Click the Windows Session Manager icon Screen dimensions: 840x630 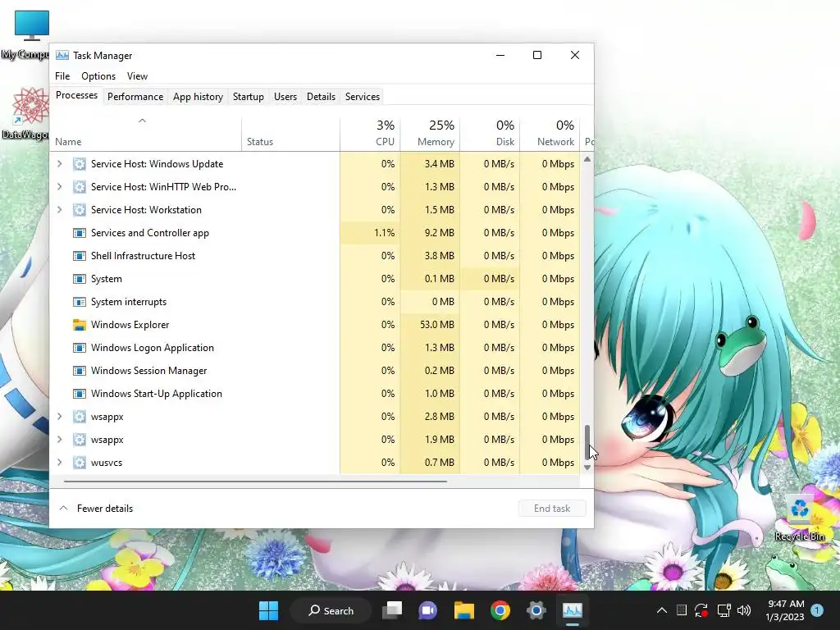pyautogui.click(x=80, y=371)
